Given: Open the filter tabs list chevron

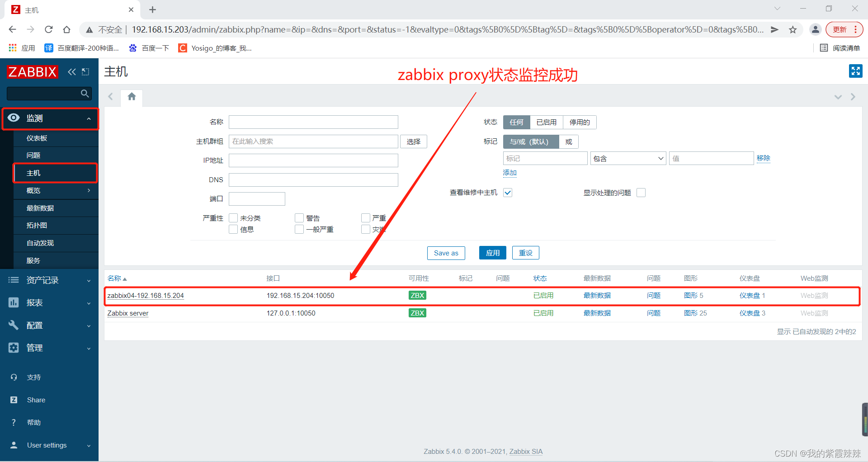Looking at the screenshot, I should pyautogui.click(x=838, y=97).
